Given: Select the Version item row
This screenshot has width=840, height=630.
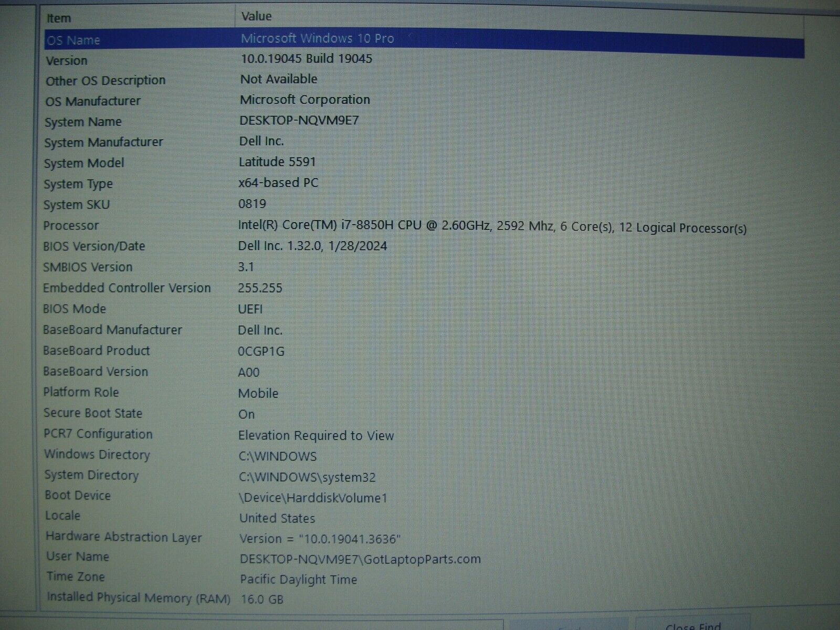Looking at the screenshot, I should pyautogui.click(x=67, y=61).
